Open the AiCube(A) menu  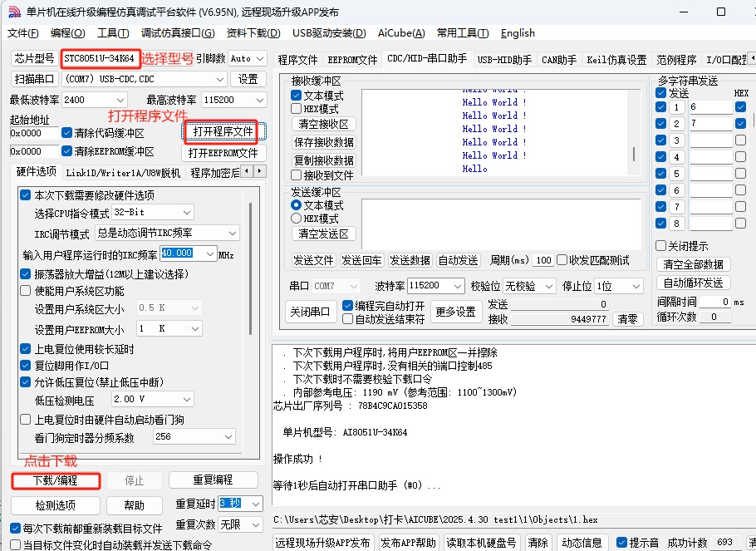coord(401,32)
